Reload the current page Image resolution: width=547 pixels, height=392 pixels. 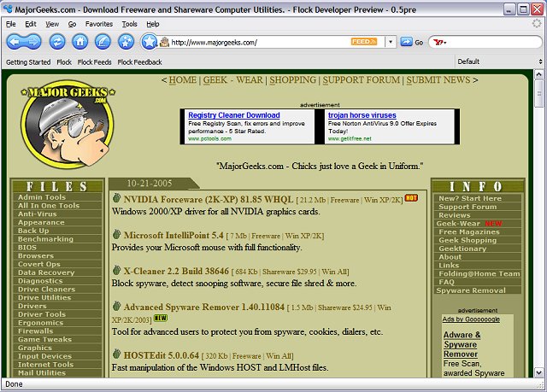click(57, 41)
